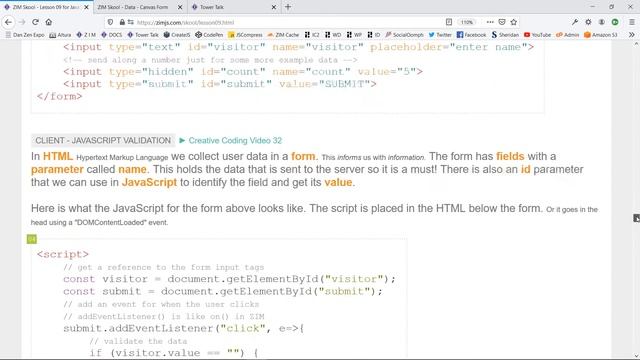This screenshot has height=360, width=640.
Task: Open the Twitter bookmark
Action: (440, 35)
